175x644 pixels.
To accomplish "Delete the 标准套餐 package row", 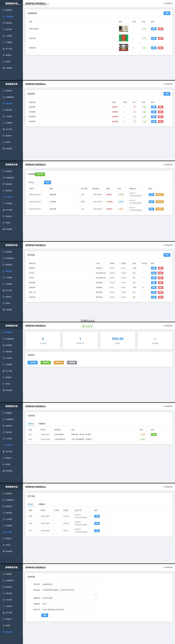I will (161, 112).
